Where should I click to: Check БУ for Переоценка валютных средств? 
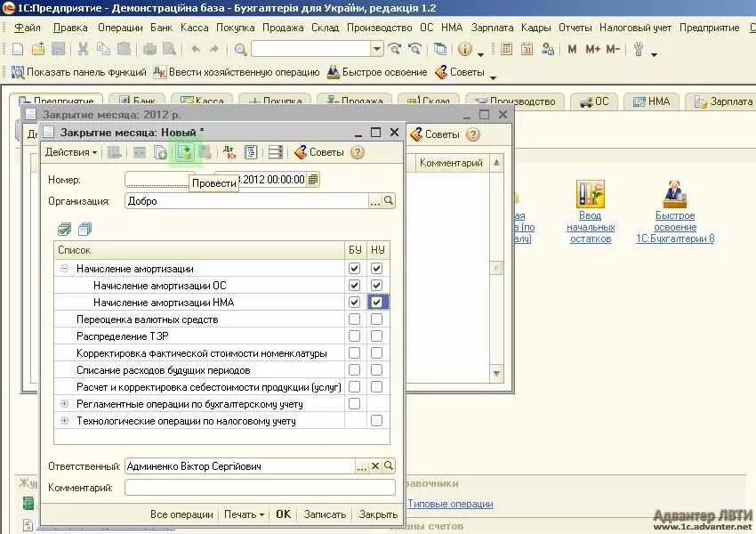click(x=354, y=319)
